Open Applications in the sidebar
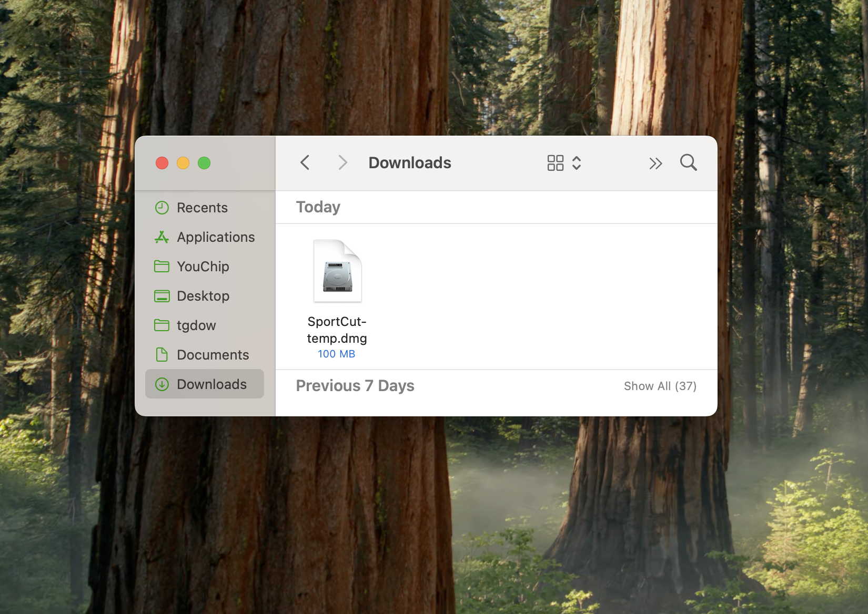Image resolution: width=868 pixels, height=614 pixels. [205, 237]
